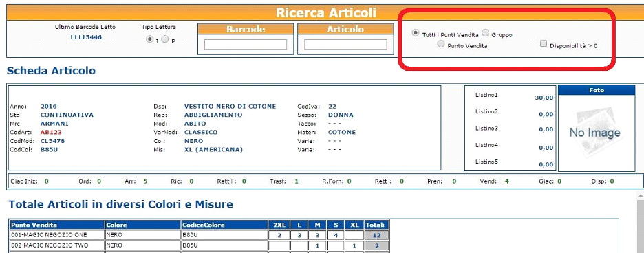Screen dimensions: 644x253
Task: Click the CodArt value AB123
Action: coord(51,132)
